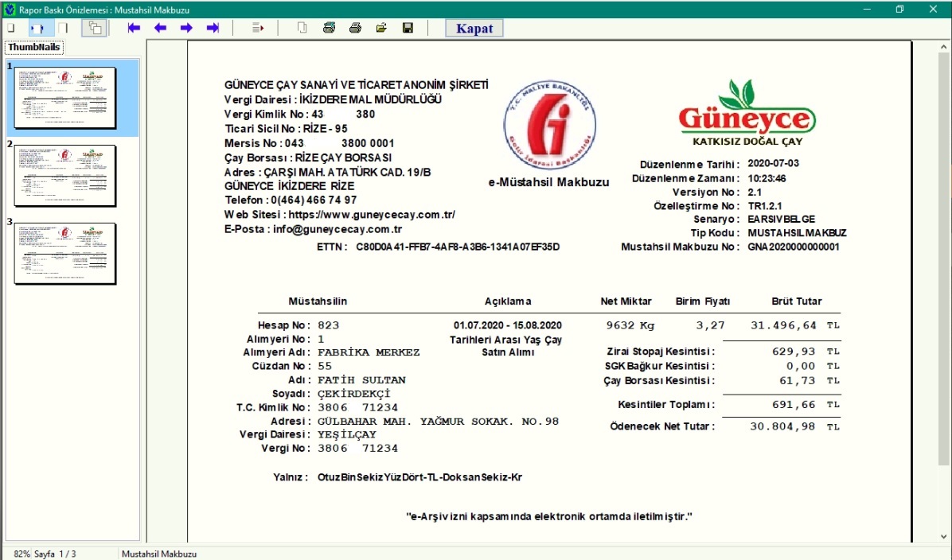Click the receipt number GNA2020000000001
The image size is (952, 560).
click(x=794, y=247)
